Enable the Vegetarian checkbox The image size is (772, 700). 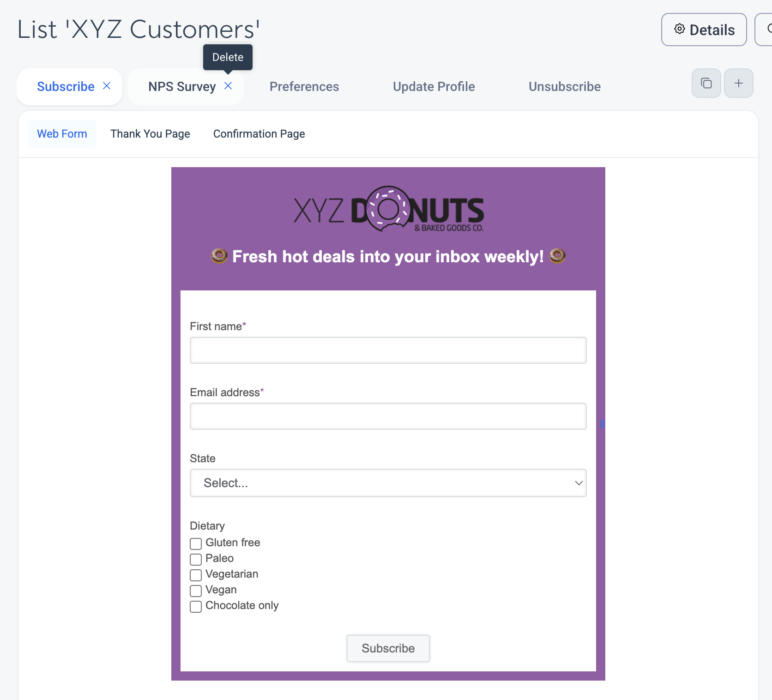[196, 575]
